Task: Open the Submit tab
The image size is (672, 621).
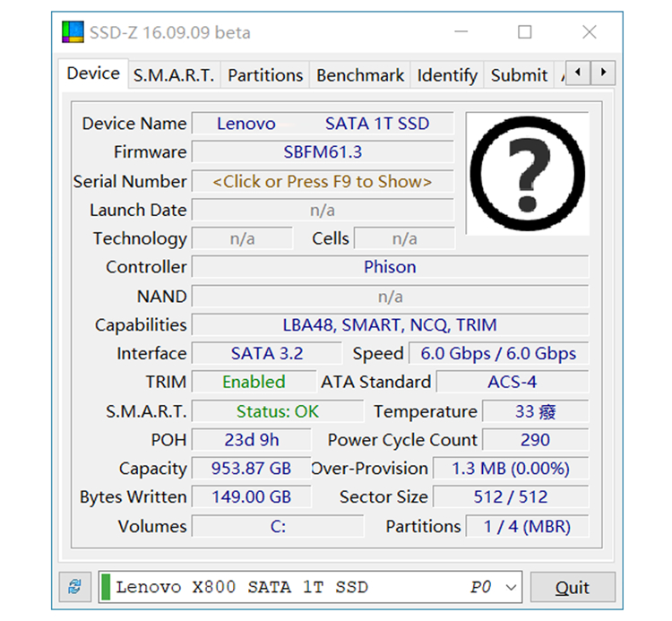Action: coord(519,75)
